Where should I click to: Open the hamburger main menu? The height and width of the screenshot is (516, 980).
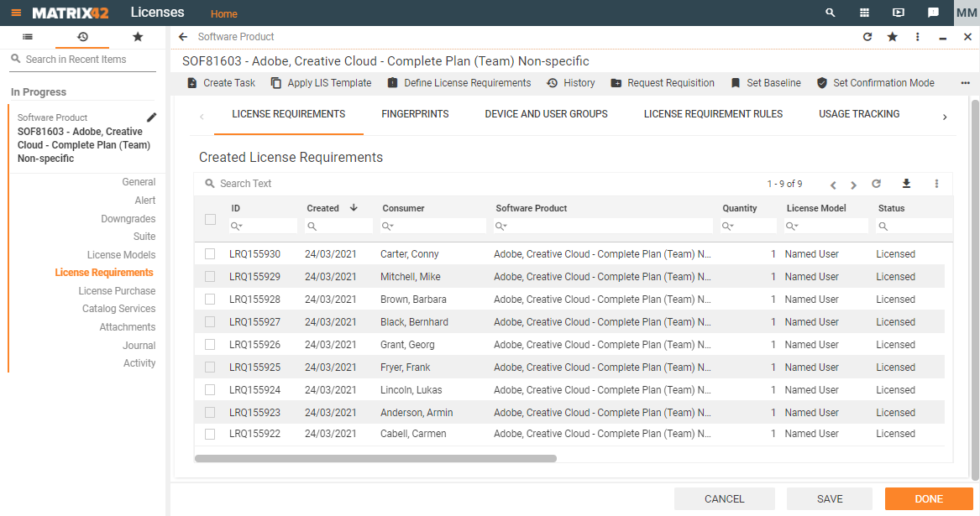pos(16,13)
